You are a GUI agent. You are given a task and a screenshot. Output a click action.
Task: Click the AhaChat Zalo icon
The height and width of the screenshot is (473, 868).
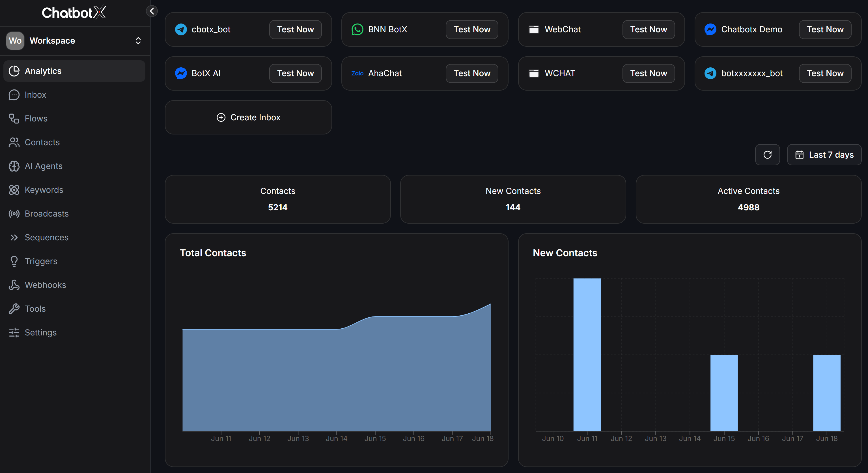coord(357,73)
